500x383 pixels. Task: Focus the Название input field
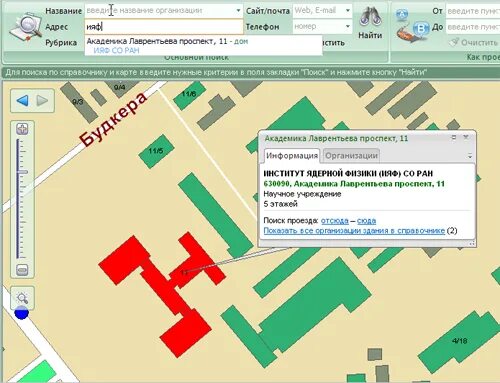[163, 11]
